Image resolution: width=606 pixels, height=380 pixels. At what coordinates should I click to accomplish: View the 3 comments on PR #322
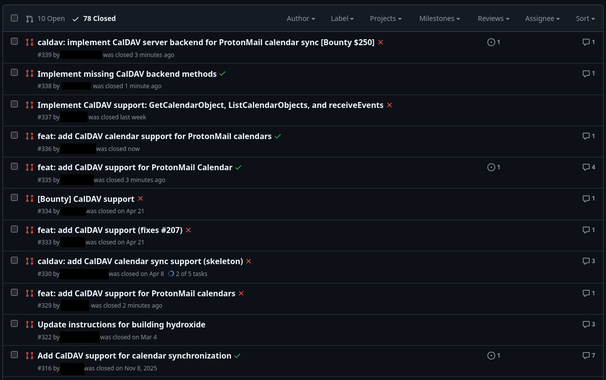[x=589, y=324]
